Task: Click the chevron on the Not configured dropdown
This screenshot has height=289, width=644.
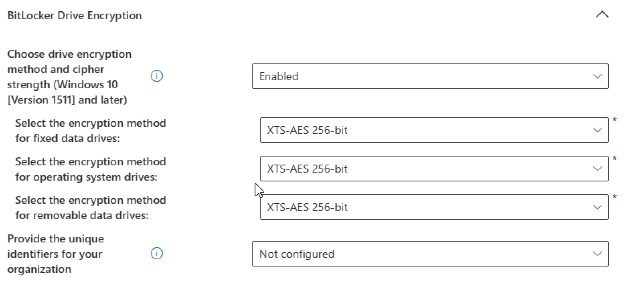Action: 597,253
